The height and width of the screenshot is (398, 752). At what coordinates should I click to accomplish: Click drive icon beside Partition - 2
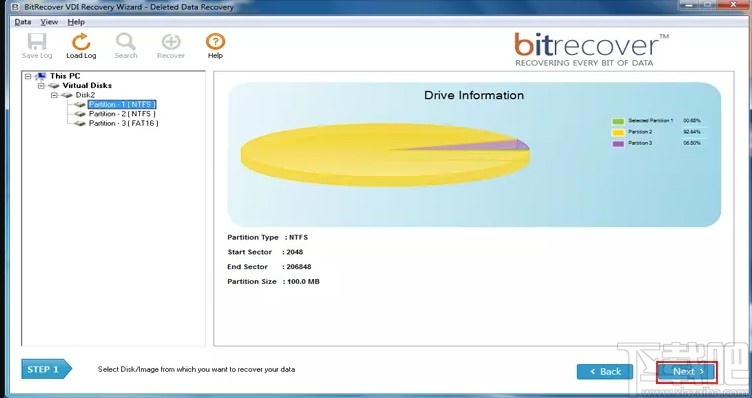point(80,114)
